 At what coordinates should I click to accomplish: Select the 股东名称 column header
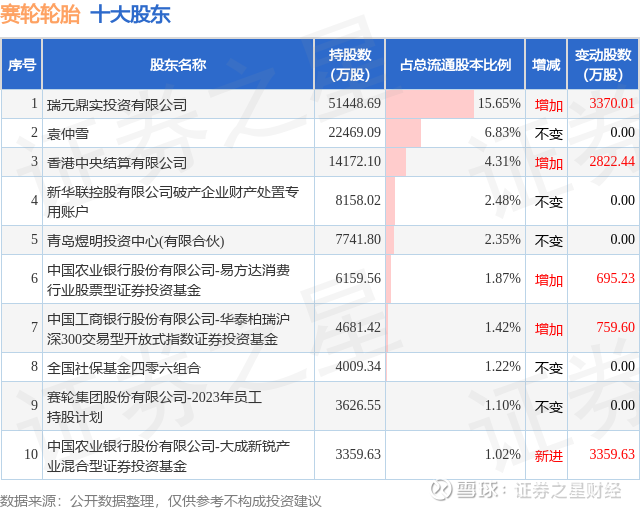pos(178,64)
